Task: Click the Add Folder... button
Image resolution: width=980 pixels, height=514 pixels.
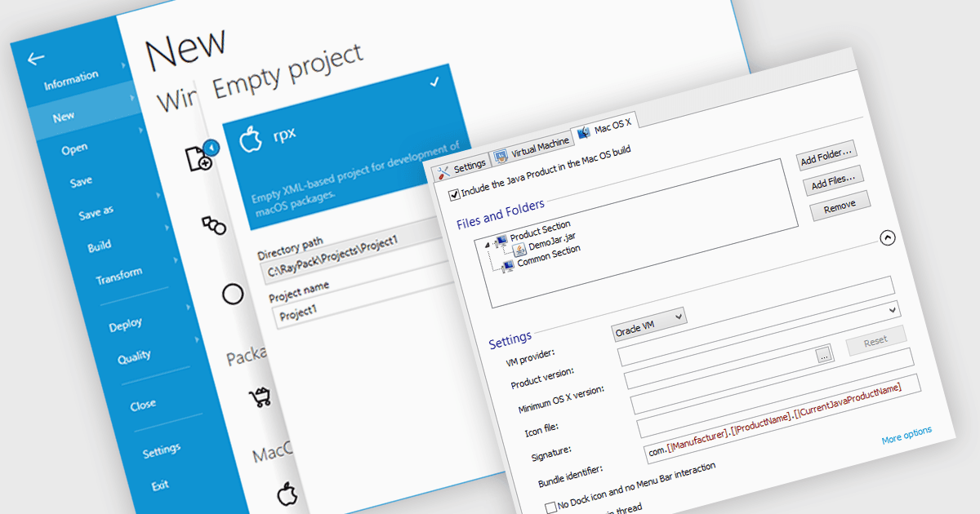Action: [826, 156]
